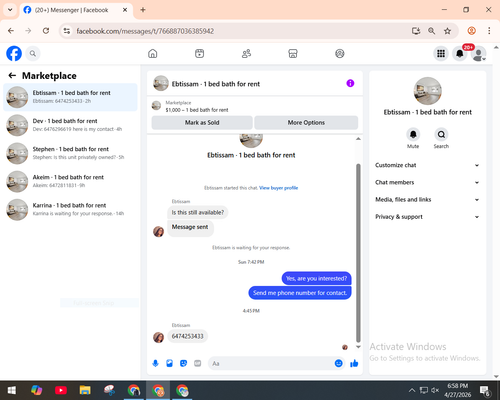Click the taskbar volume muted icon

[x=435, y=390]
